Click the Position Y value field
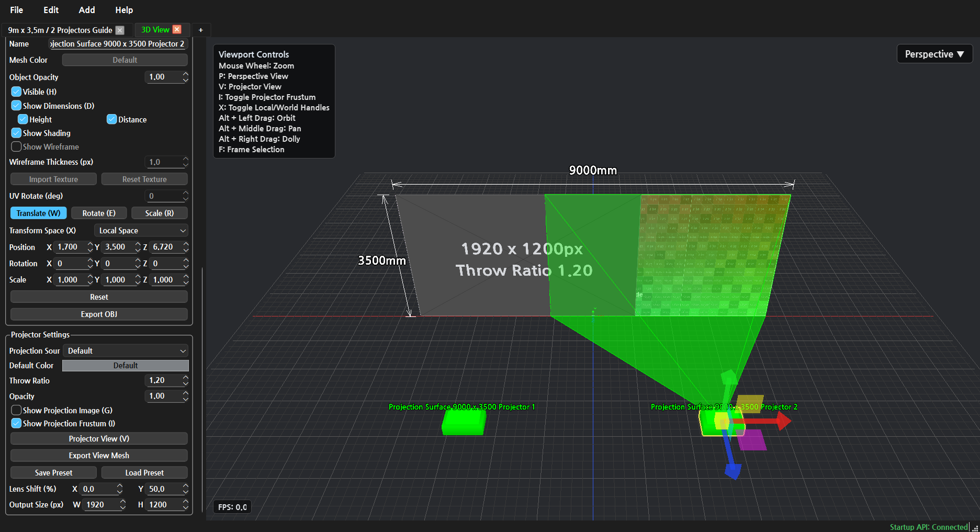The image size is (980, 532). [x=119, y=247]
